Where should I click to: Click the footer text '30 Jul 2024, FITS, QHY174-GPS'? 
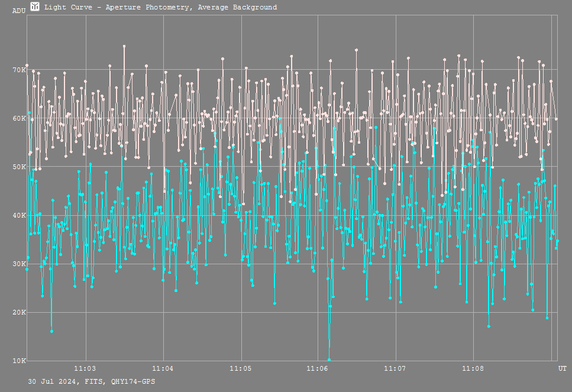point(92,381)
